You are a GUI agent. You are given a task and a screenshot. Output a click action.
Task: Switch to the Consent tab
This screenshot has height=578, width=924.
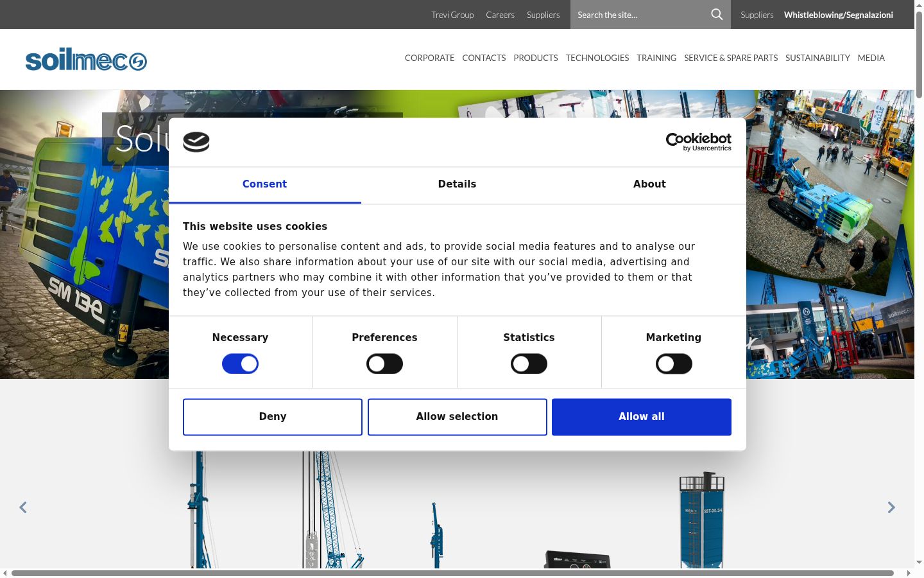coord(264,184)
